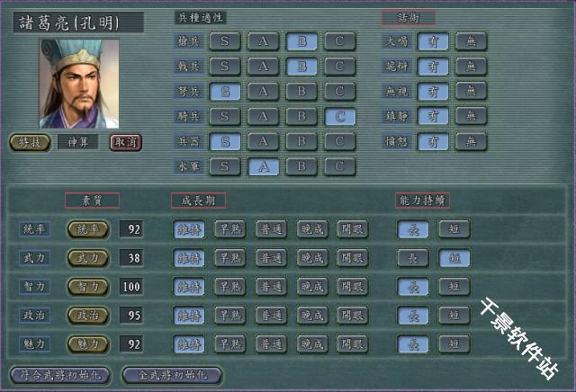The height and width of the screenshot is (392, 576).
Task: Set 兵器 aptitude to B
Action: [x=301, y=142]
